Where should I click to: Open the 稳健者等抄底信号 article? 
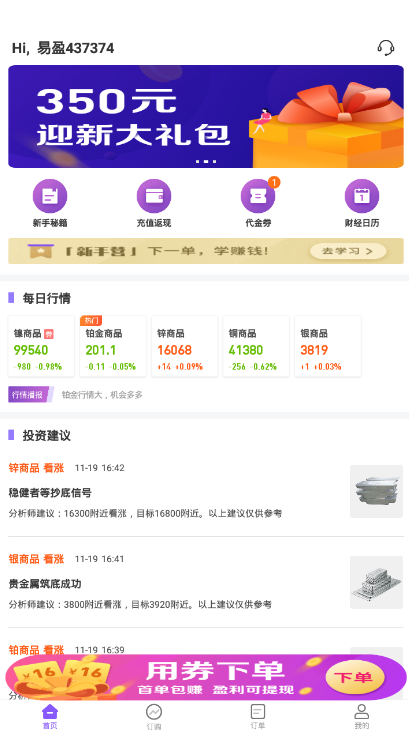click(50, 493)
